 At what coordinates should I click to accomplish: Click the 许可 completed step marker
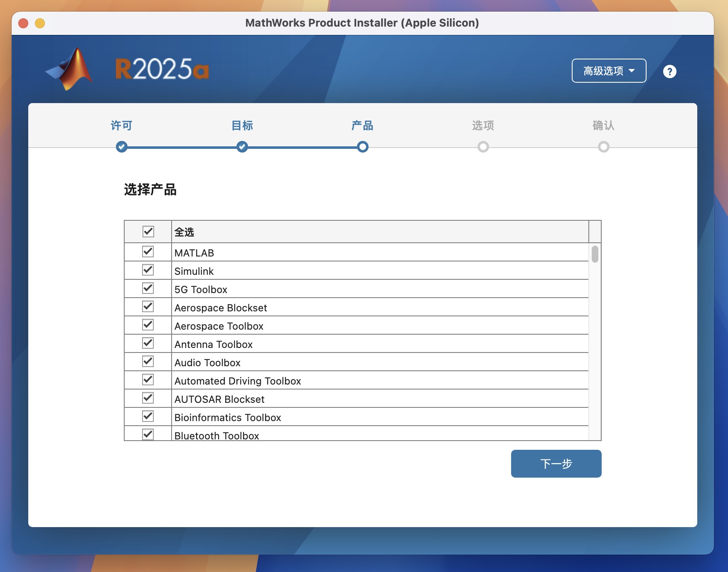point(121,147)
